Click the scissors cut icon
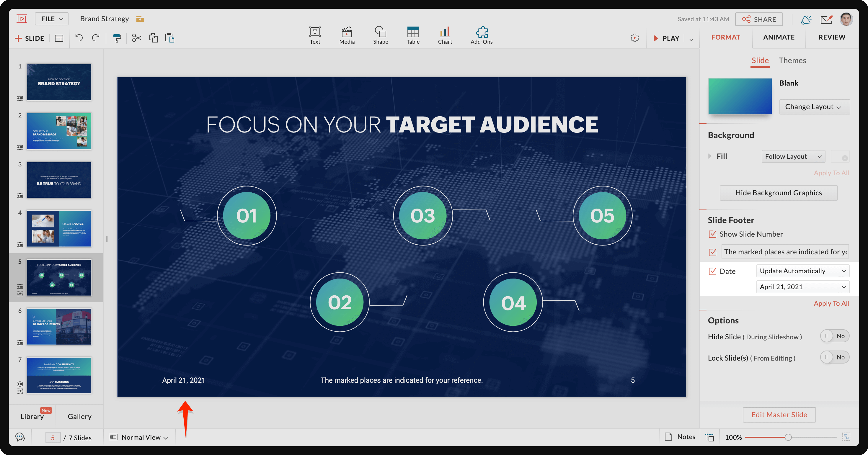 (x=136, y=38)
